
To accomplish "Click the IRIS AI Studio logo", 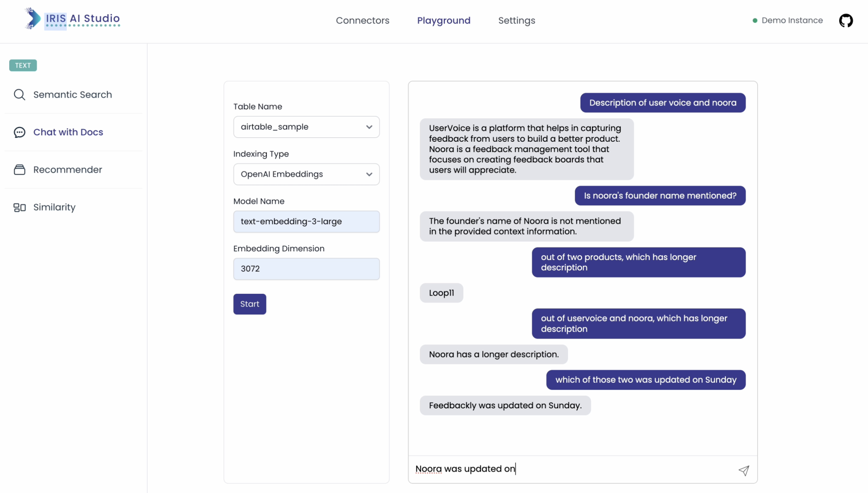I will click(72, 19).
